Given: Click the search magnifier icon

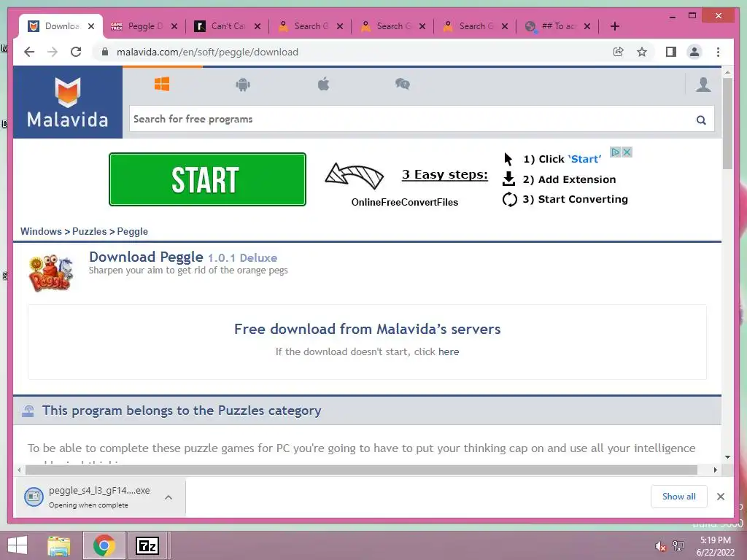Looking at the screenshot, I should tap(701, 120).
